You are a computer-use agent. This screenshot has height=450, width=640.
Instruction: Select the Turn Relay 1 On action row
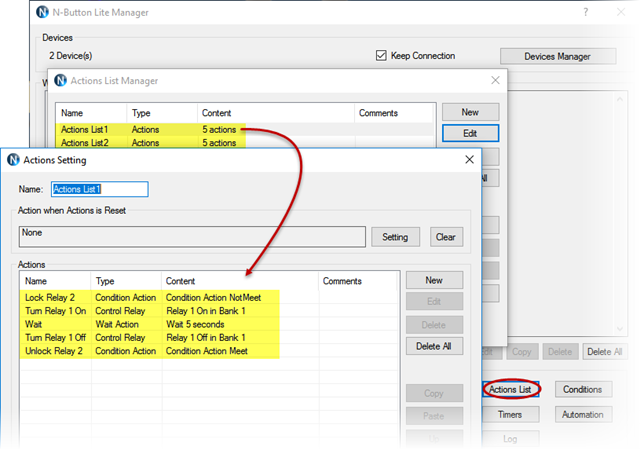208,311
